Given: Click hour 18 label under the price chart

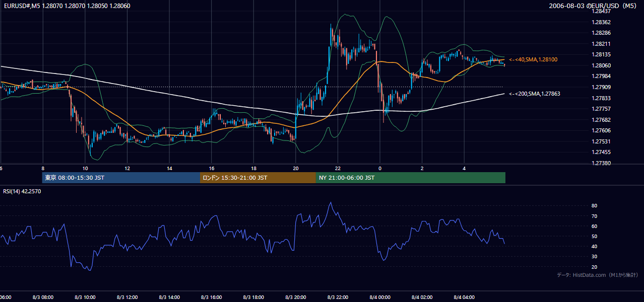Looking at the screenshot, I should [253, 169].
